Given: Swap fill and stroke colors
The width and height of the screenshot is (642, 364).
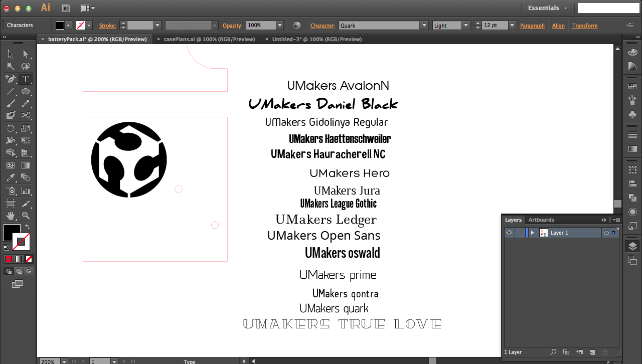Looking at the screenshot, I should point(28,227).
